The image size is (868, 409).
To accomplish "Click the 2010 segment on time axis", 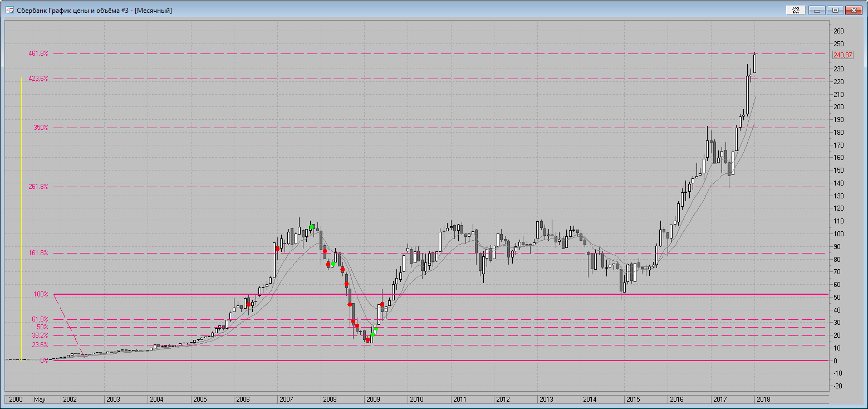I will click(x=429, y=400).
